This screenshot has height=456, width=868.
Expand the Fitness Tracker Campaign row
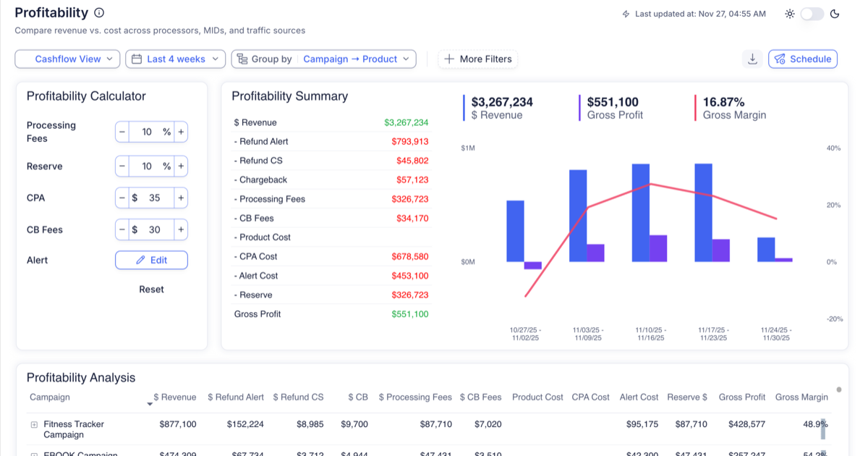[34, 425]
